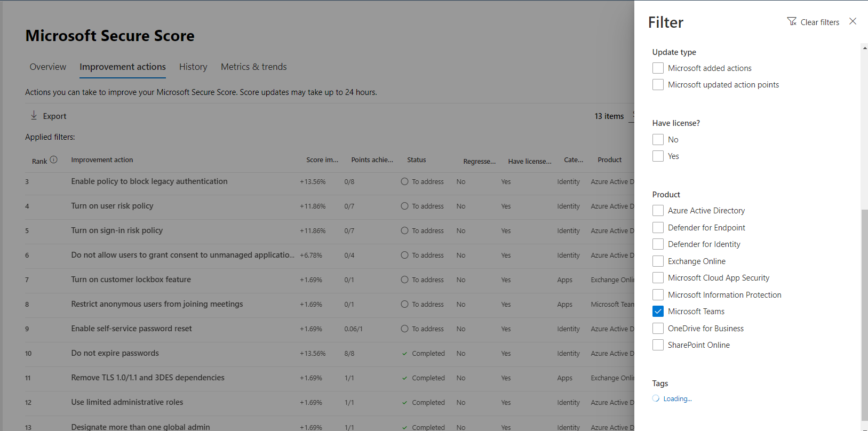Click Clear filters text

coord(820,22)
